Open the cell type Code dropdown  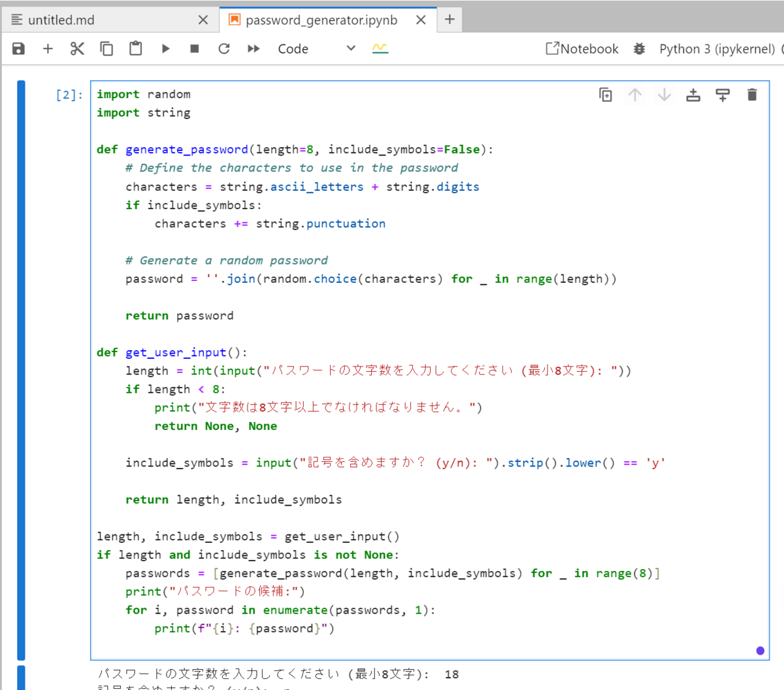coord(316,48)
